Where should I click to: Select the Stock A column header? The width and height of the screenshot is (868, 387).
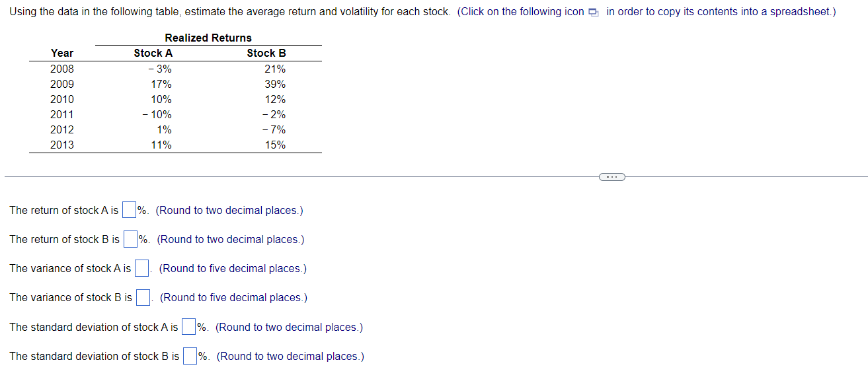pos(153,53)
